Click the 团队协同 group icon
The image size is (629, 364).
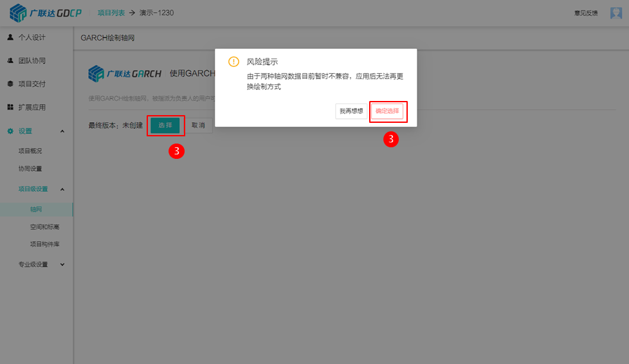click(10, 60)
